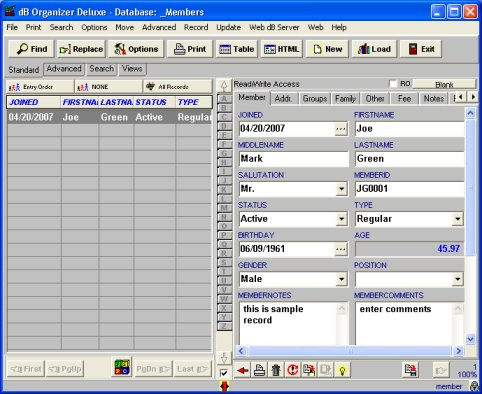482x394 pixels.
Task: Click the padlock icon in the status bar
Action: [x=474, y=386]
